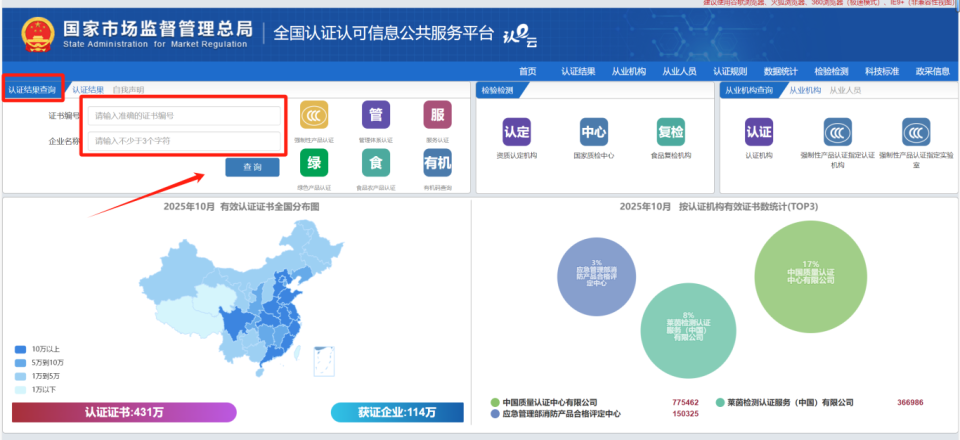
Task: Toggle 1万到5万 legend swatch
Action: 20,376
